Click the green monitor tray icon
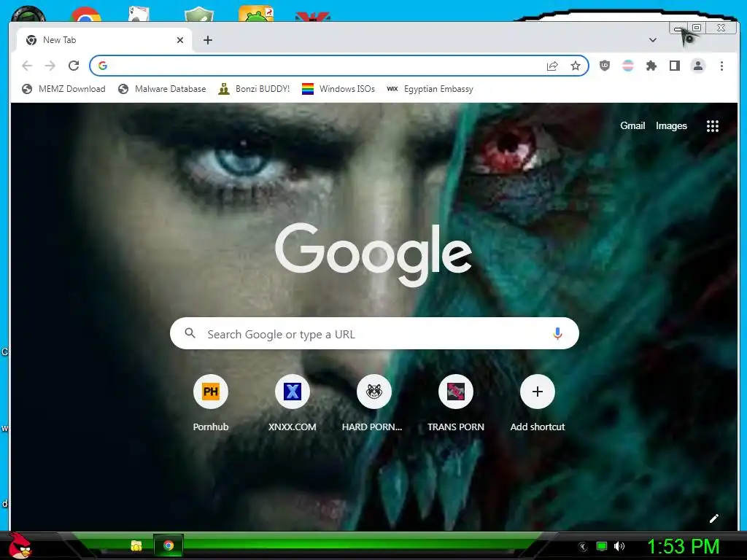 click(x=602, y=546)
